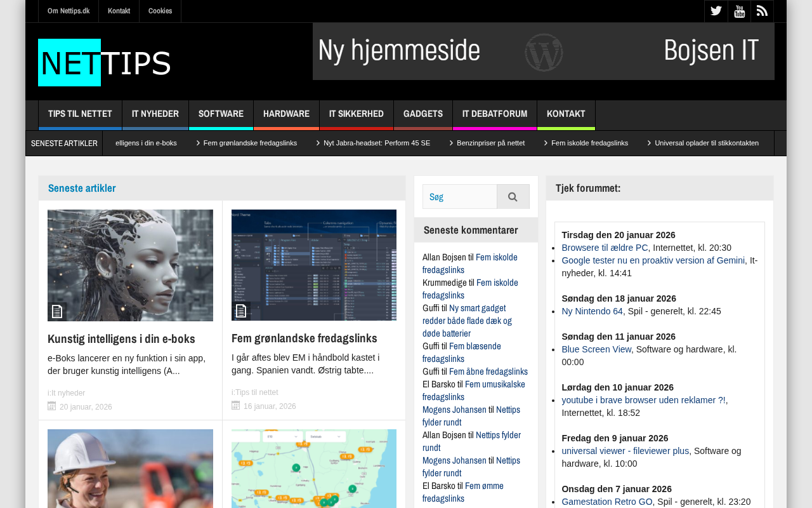The image size is (812, 508).
Task: Open forum thread Ny Nintendo 64
Action: pyautogui.click(x=593, y=311)
